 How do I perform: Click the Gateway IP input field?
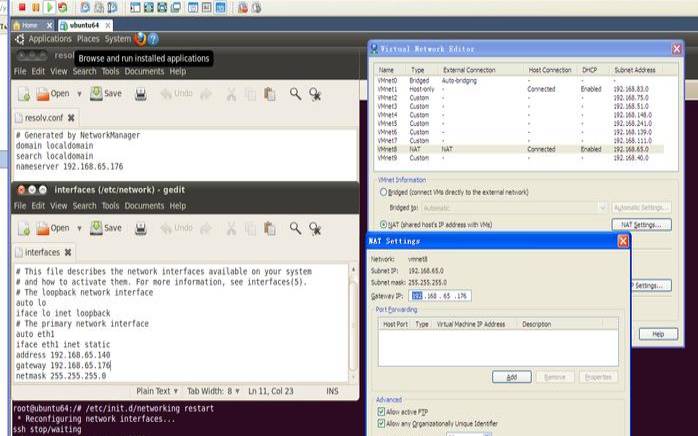pyautogui.click(x=440, y=296)
